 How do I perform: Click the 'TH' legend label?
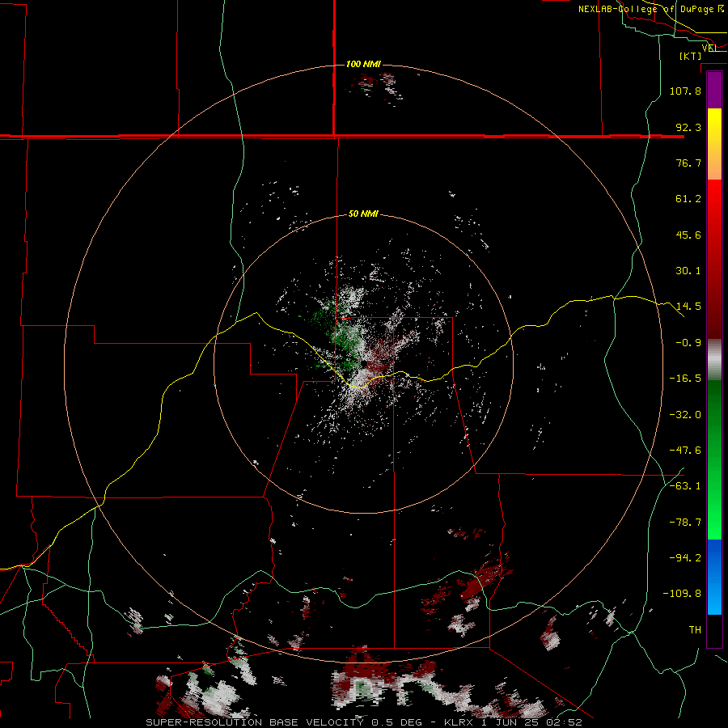click(x=695, y=629)
